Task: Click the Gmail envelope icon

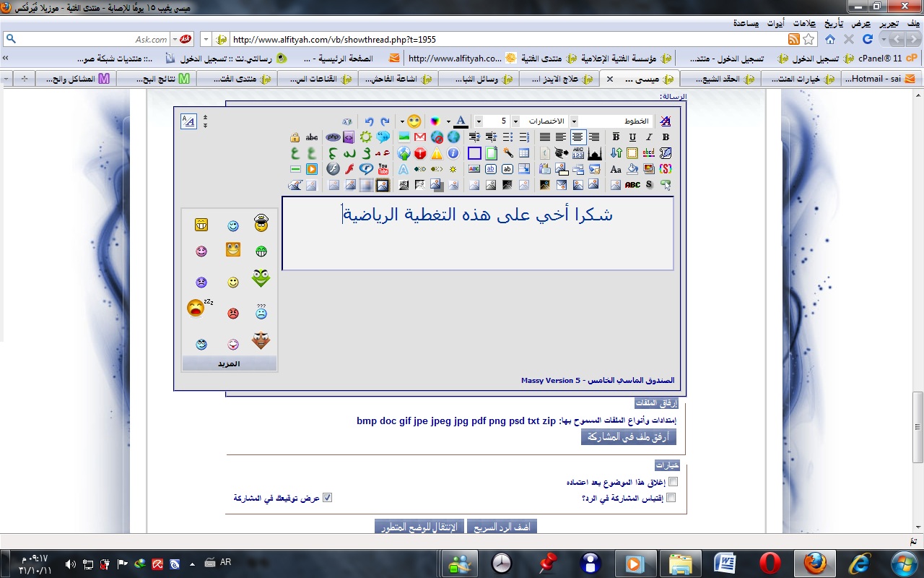Action: coord(420,137)
